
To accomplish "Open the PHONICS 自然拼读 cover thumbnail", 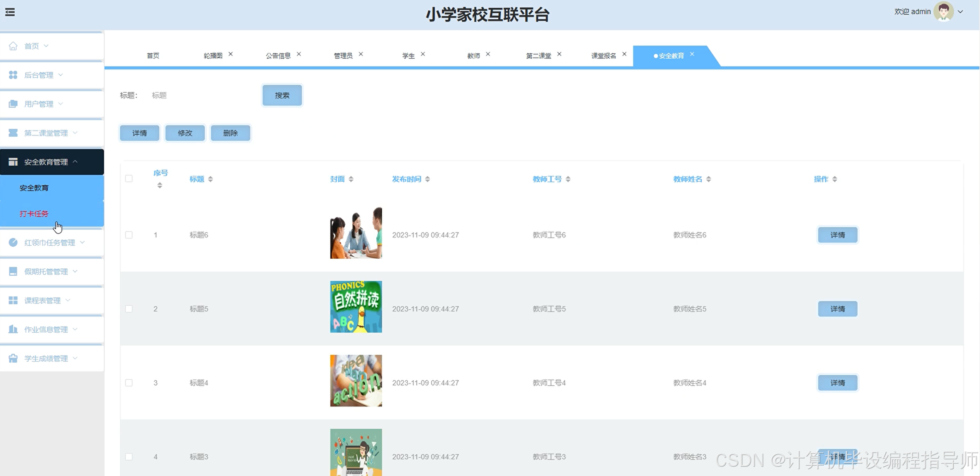I will click(x=356, y=307).
